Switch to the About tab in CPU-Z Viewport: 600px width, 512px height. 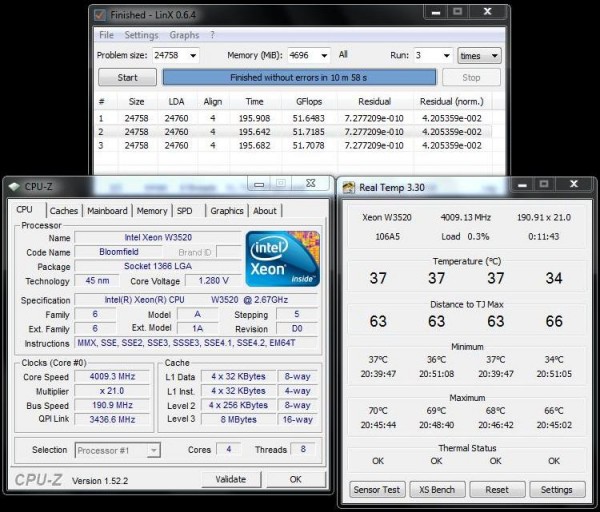click(x=265, y=211)
